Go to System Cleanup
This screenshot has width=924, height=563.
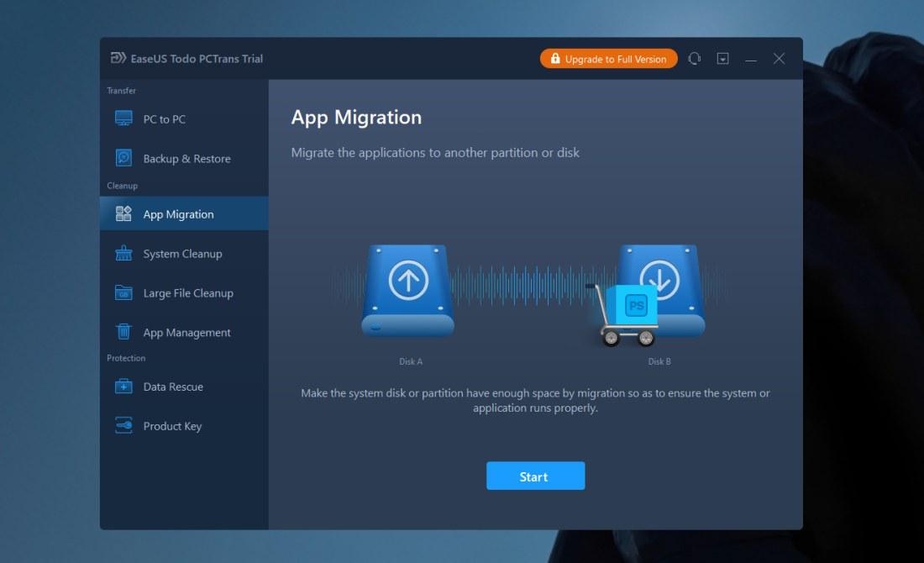tap(184, 254)
